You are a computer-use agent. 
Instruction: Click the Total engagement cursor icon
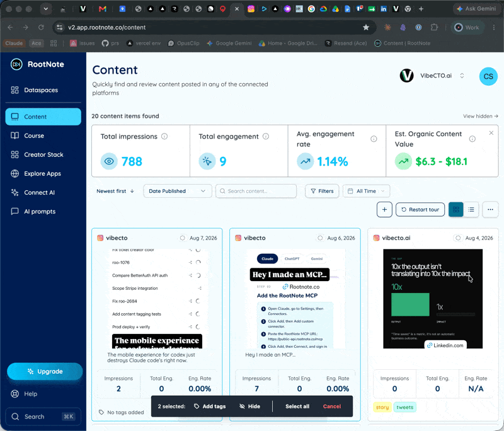[207, 161]
